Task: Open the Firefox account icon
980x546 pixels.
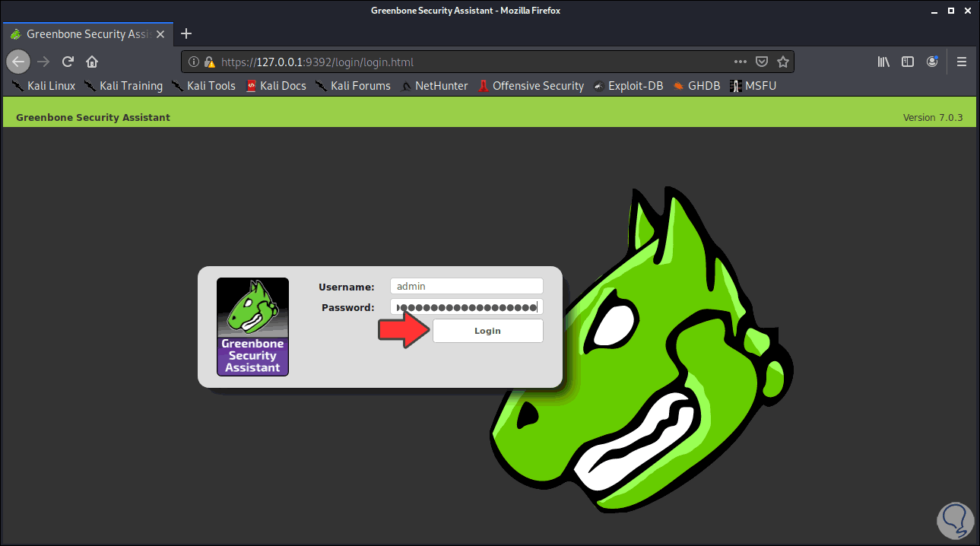Action: 932,62
